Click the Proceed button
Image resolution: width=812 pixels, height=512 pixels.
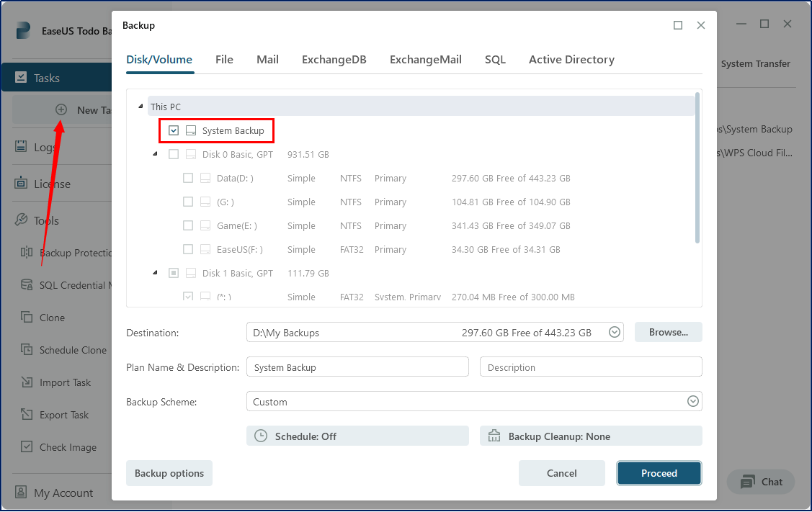659,473
